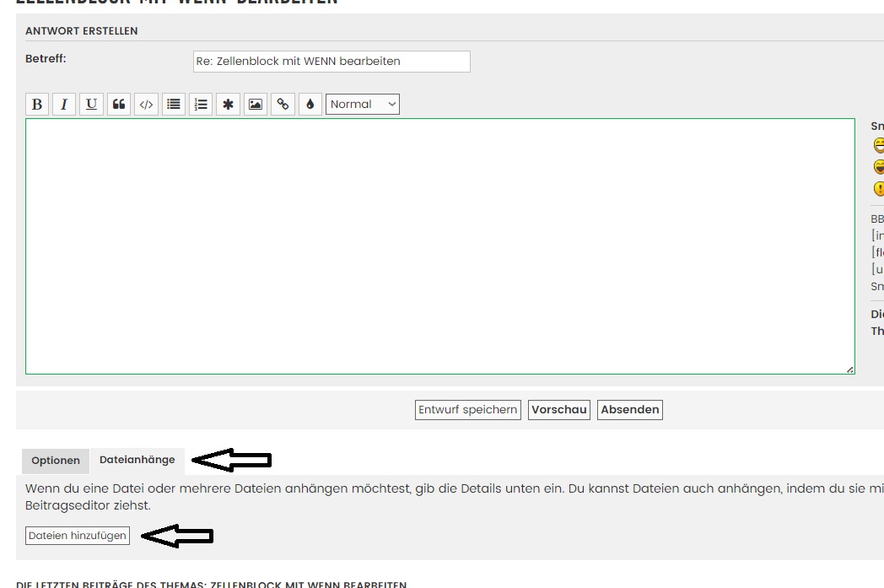This screenshot has height=588, width=884.
Task: Insert an unordered bullet list
Action: click(174, 105)
